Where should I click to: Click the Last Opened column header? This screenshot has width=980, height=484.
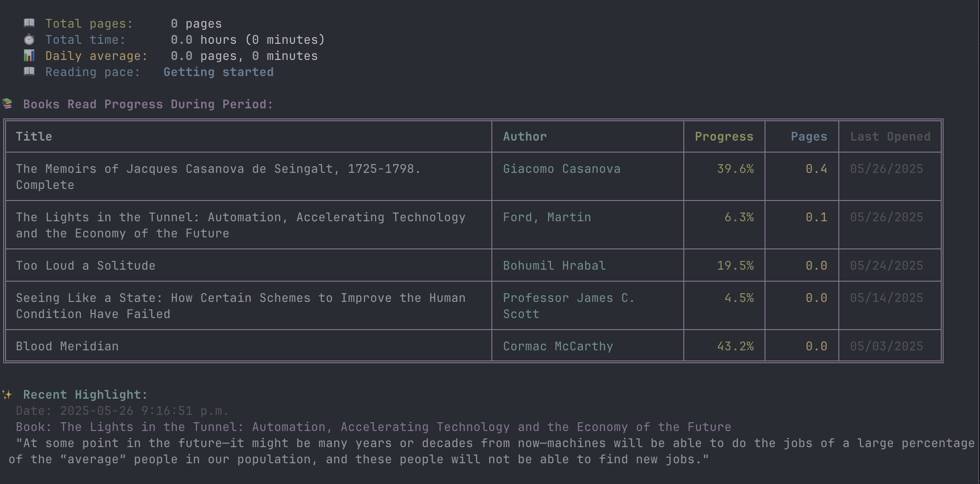pos(890,136)
